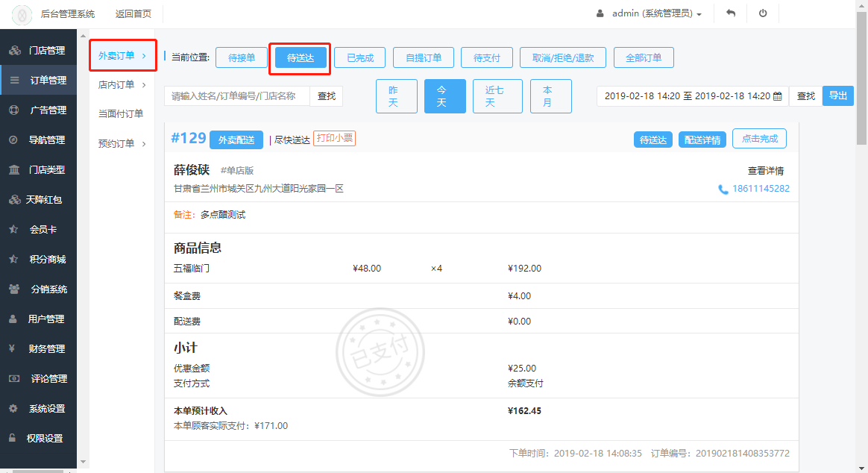Screen dimensions: 868x473
Task: Click the customer name 薛俊硖
Action: (x=192, y=170)
